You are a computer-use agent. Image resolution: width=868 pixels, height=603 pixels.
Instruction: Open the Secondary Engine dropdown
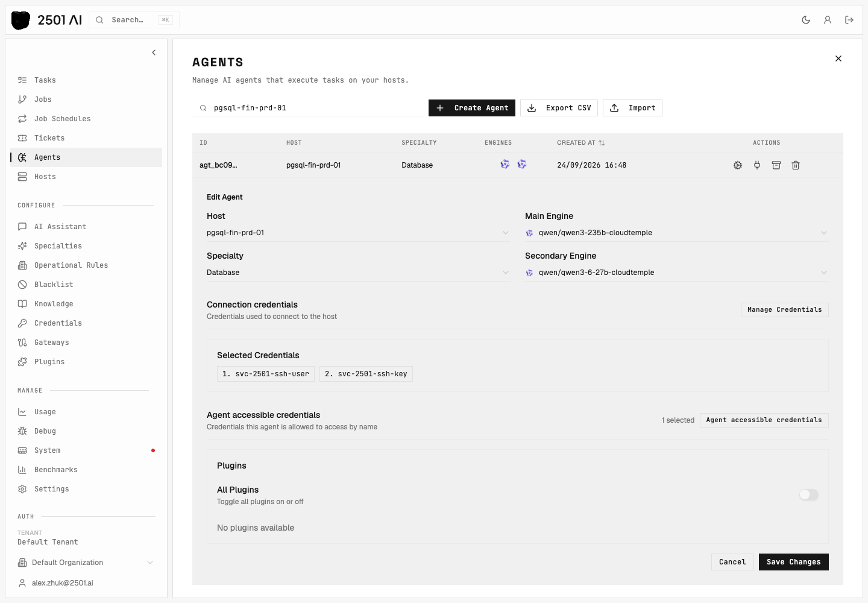click(677, 273)
